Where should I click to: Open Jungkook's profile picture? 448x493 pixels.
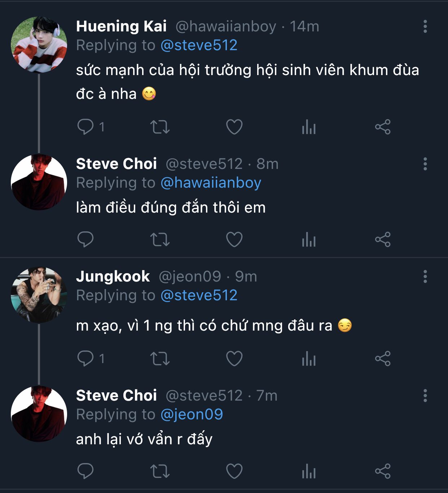point(39,295)
